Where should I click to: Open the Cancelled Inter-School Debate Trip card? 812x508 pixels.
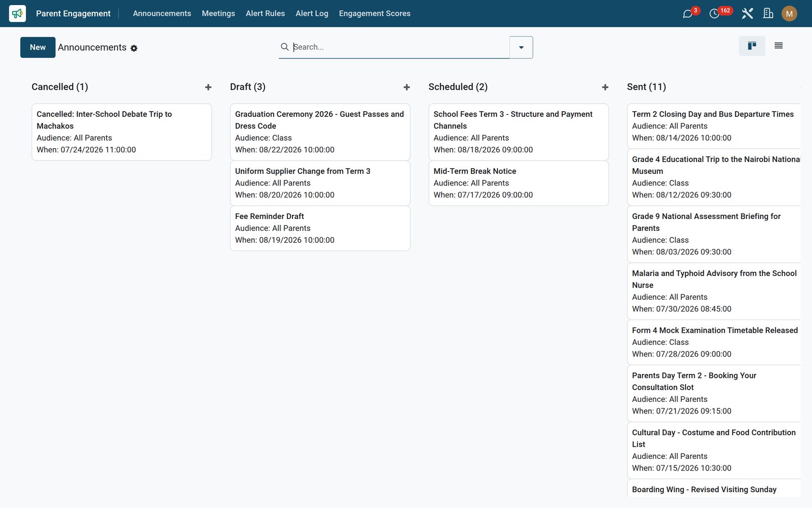coord(122,132)
